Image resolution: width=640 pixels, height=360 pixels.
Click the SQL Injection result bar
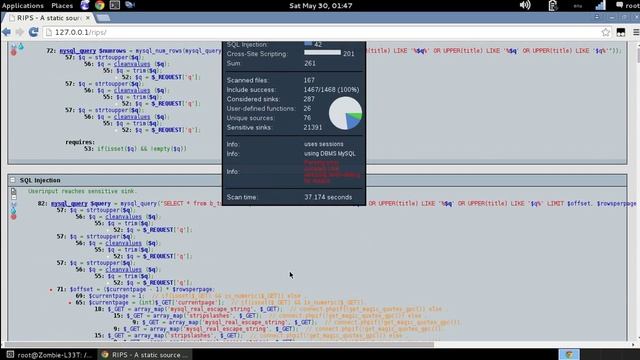pyautogui.click(x=308, y=43)
